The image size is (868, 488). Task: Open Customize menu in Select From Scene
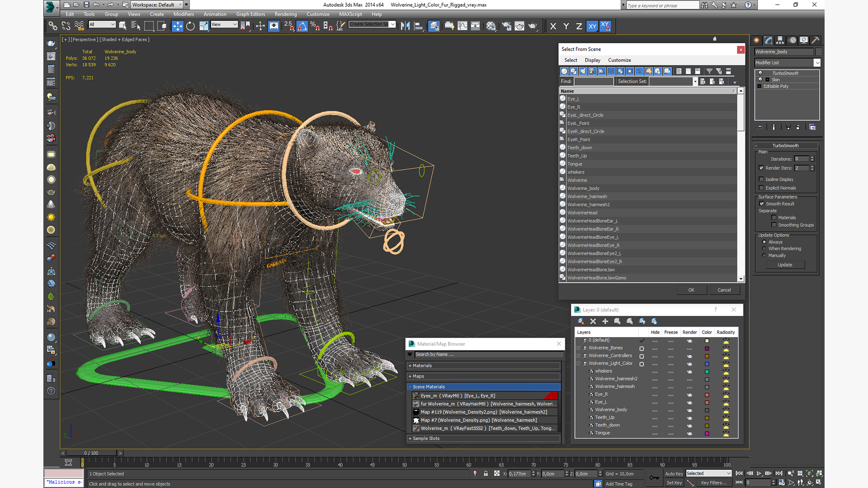[619, 60]
